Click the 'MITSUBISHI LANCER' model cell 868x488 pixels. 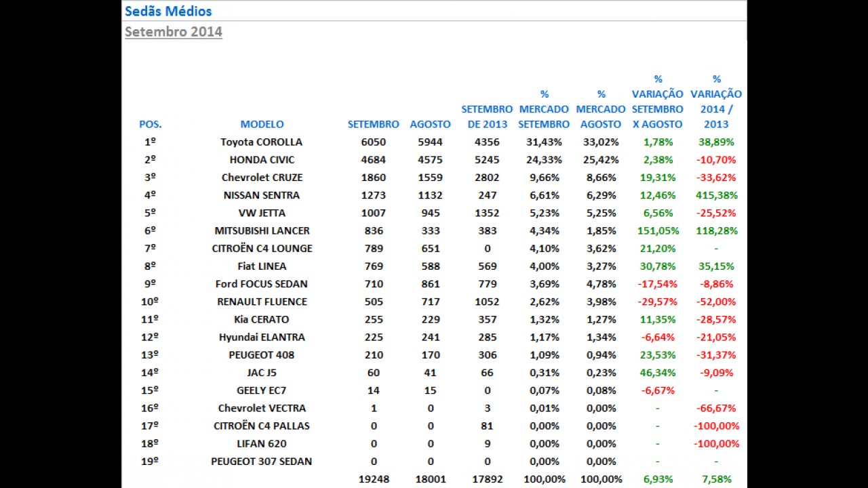pyautogui.click(x=262, y=230)
